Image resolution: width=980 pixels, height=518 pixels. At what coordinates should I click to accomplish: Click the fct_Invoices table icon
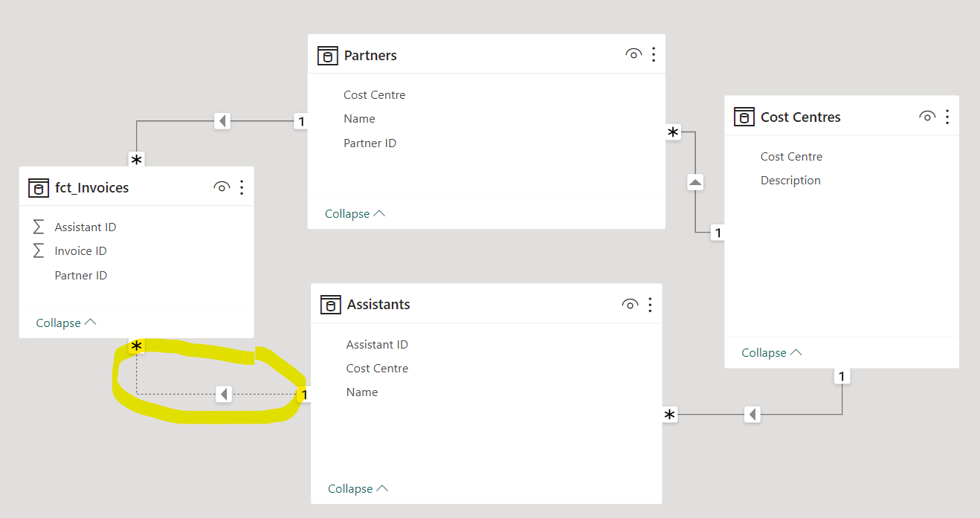[39, 187]
